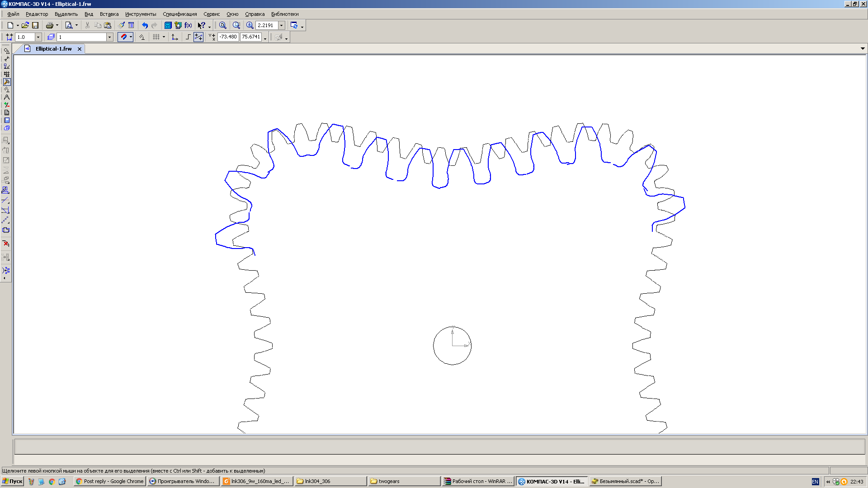
Task: Click the zoom in magnifier icon
Action: (x=250, y=25)
